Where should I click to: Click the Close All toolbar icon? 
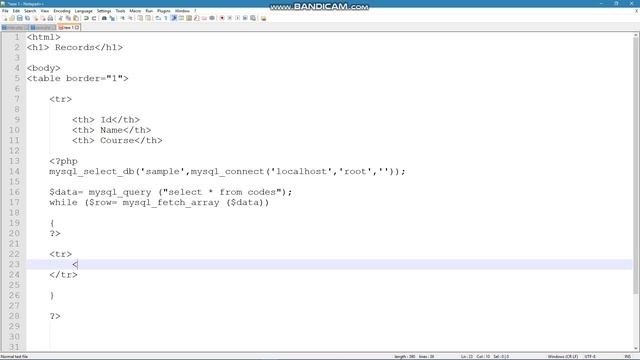(x=43, y=18)
